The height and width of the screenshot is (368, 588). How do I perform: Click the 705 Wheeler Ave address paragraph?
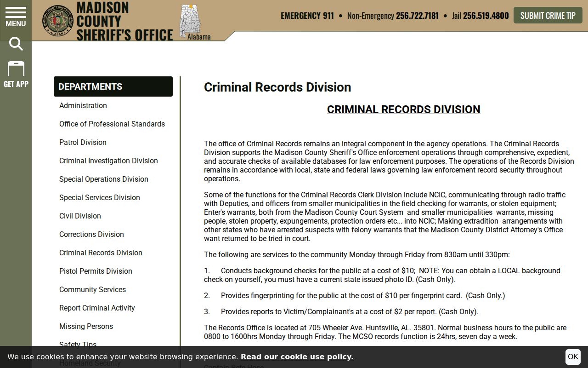click(x=385, y=332)
